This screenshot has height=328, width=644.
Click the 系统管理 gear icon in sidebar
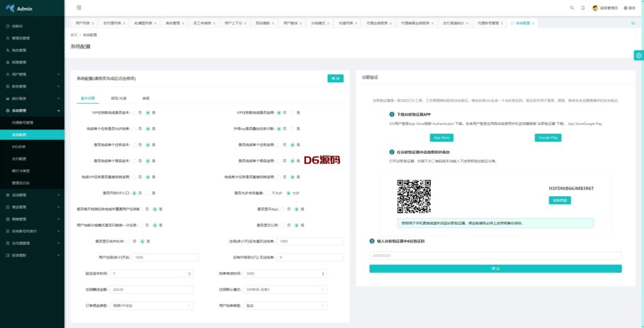(8, 111)
